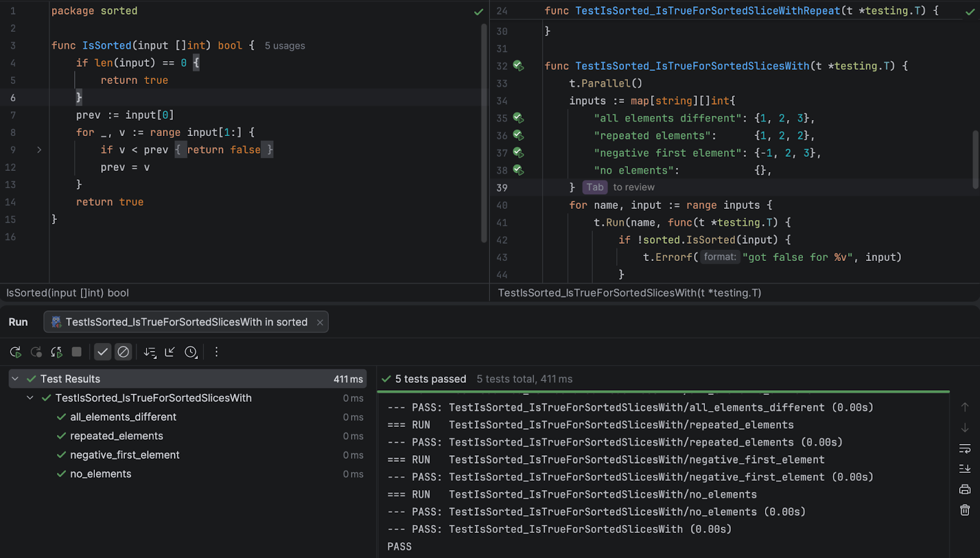
Task: Click run gutter icon at line 32
Action: pyautogui.click(x=518, y=66)
